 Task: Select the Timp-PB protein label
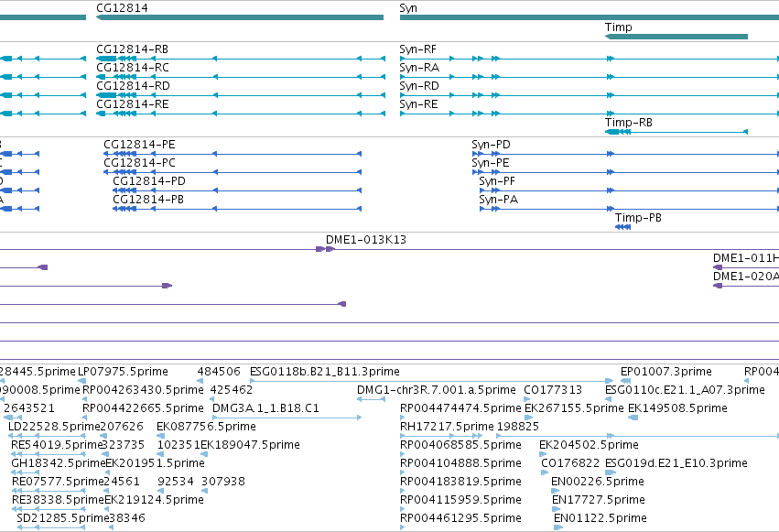(x=638, y=218)
